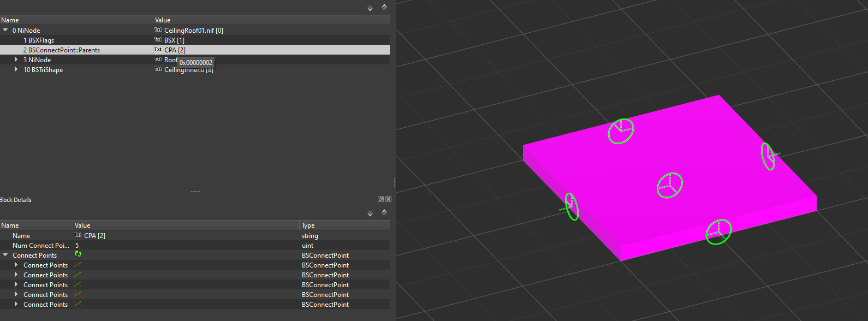Click the expand-all chevron in Block Details
The width and height of the screenshot is (868, 321).
pyautogui.click(x=370, y=213)
